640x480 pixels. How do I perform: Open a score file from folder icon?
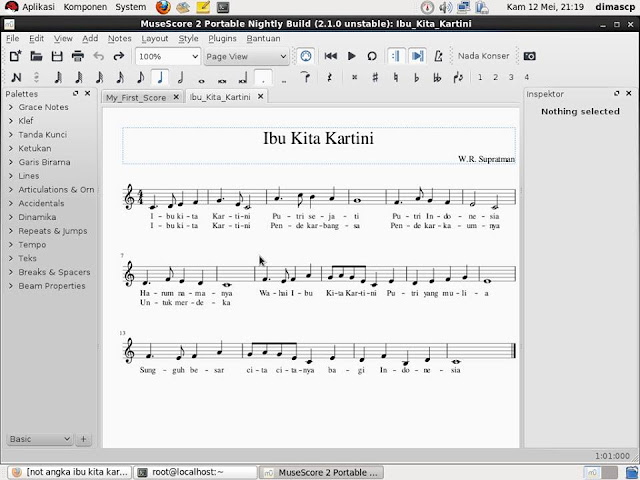pyautogui.click(x=36, y=56)
